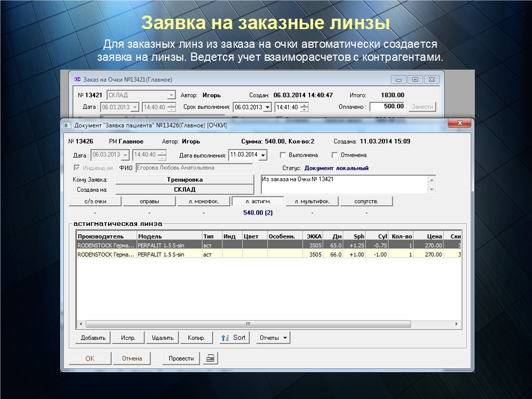Click the document window title bar icon

coord(67,125)
